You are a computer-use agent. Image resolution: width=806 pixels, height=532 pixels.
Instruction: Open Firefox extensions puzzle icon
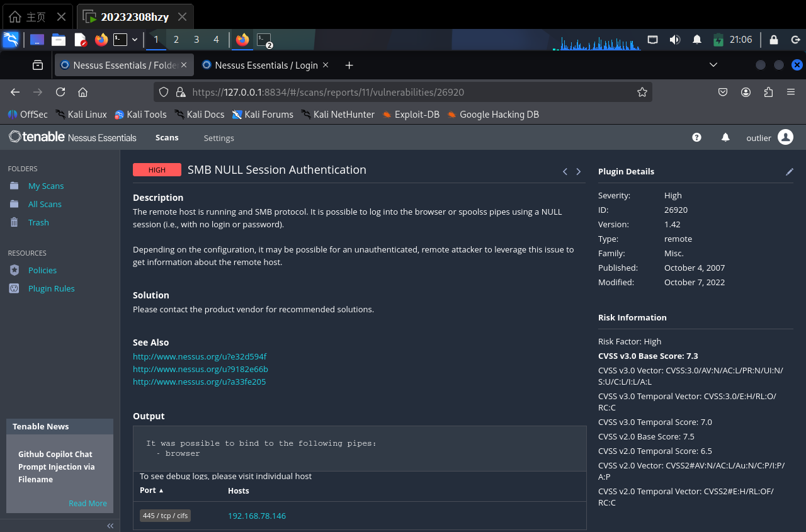point(768,92)
